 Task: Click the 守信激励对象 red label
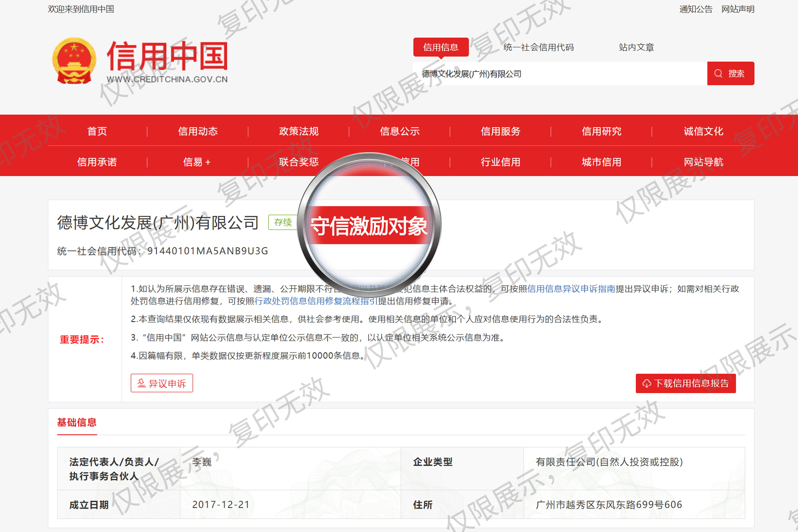(x=369, y=225)
